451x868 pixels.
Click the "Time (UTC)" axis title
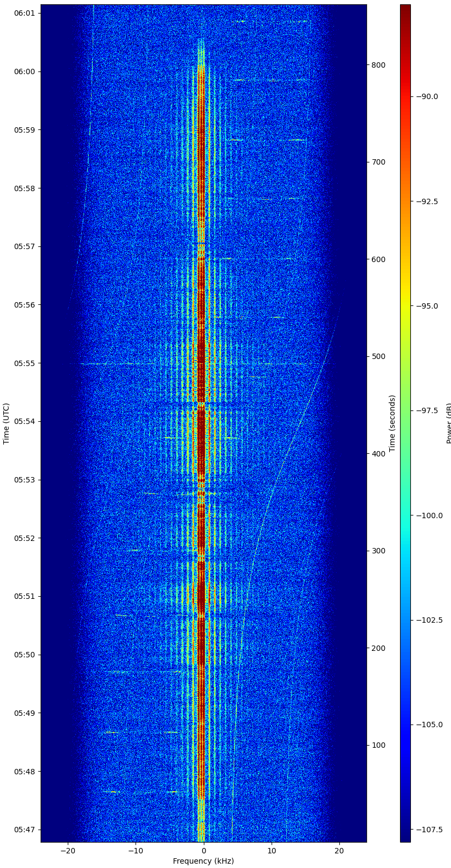pos(7,423)
